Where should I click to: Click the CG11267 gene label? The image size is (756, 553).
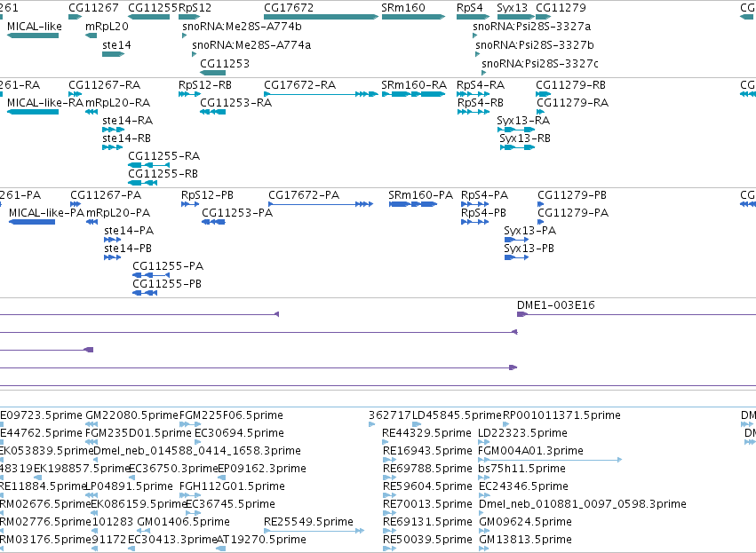click(x=93, y=8)
